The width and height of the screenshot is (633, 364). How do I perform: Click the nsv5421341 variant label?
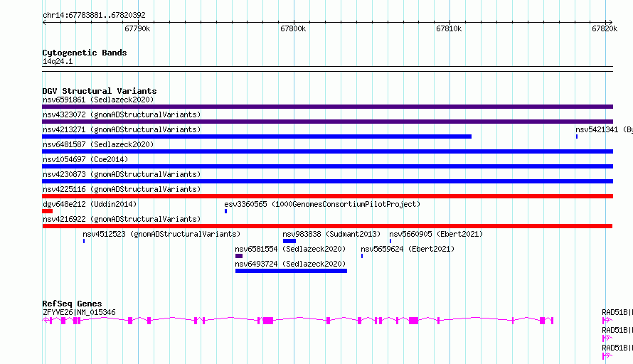(604, 129)
